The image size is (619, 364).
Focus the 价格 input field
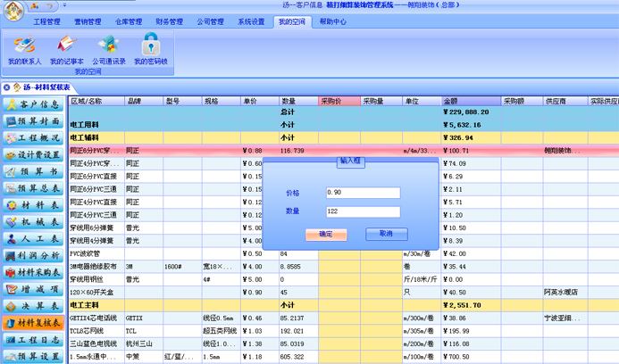[363, 193]
